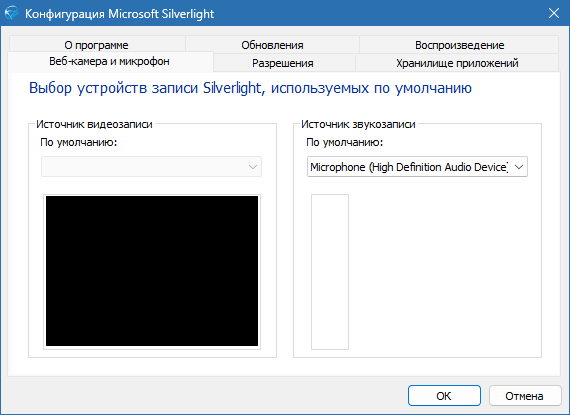The image size is (570, 415).
Task: Select the Веб-камера и микрофон tab
Action: tap(110, 61)
